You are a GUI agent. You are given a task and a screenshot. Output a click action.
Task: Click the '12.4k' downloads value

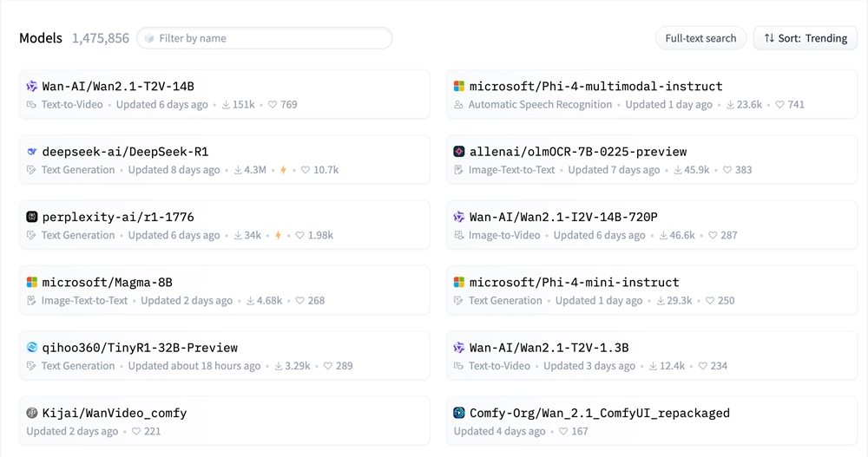(672, 366)
